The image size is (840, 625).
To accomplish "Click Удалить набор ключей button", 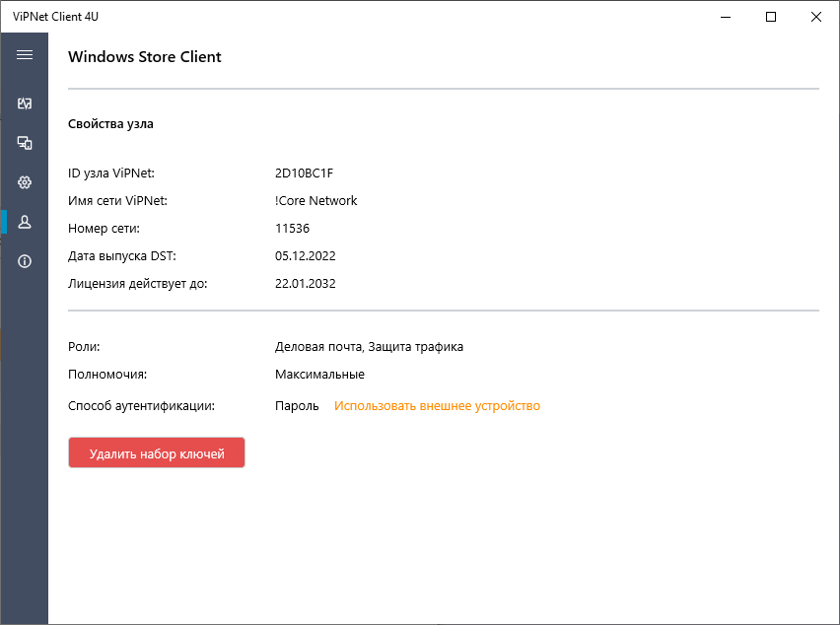I will pyautogui.click(x=157, y=453).
